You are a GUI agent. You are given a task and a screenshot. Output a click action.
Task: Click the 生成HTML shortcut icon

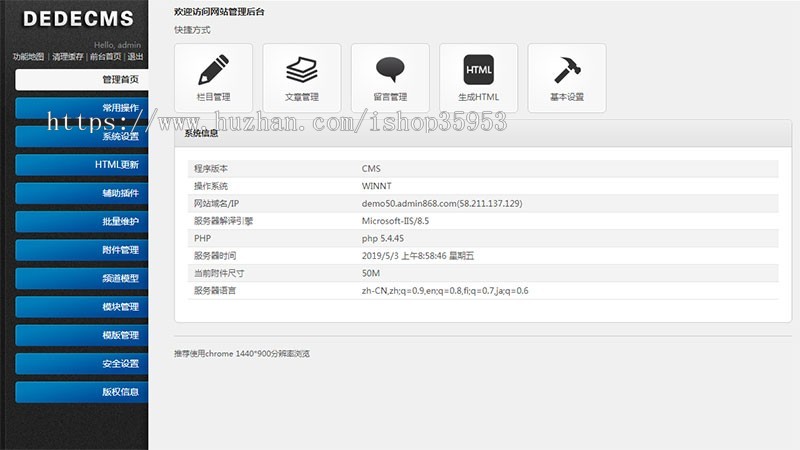point(478,71)
